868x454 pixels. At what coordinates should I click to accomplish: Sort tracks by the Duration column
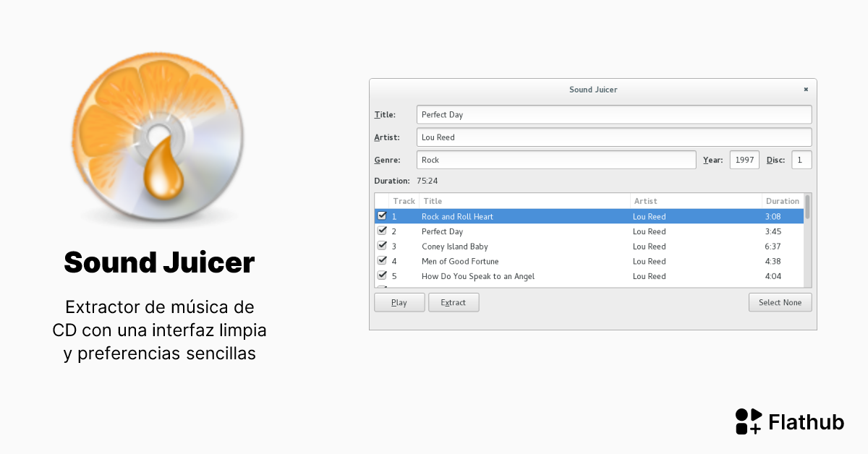(782, 201)
